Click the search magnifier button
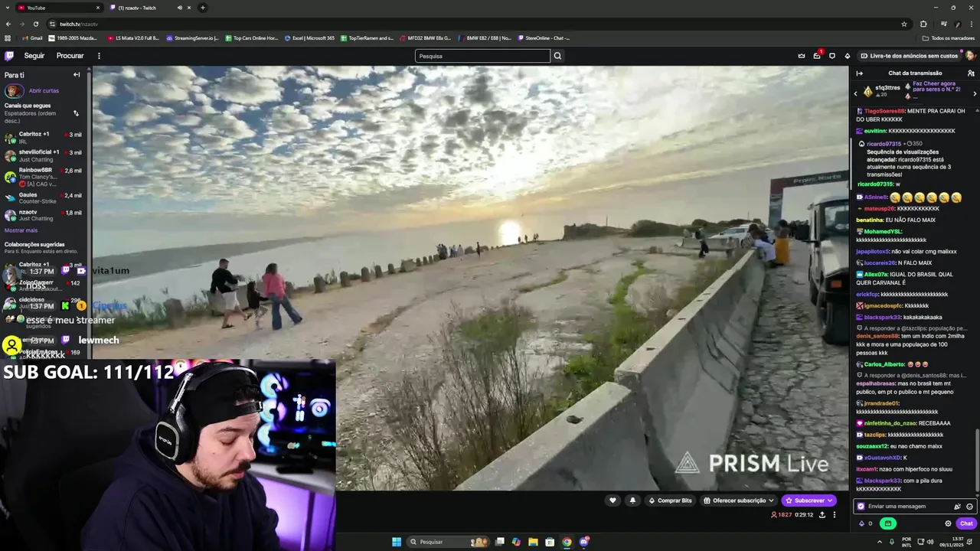The width and height of the screenshot is (980, 551). pos(557,56)
